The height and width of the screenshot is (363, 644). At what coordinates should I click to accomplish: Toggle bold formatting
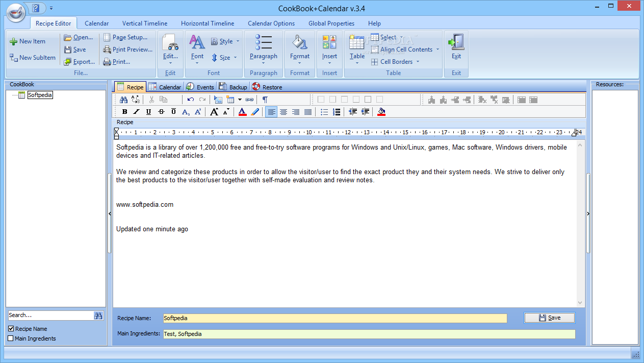[124, 112]
